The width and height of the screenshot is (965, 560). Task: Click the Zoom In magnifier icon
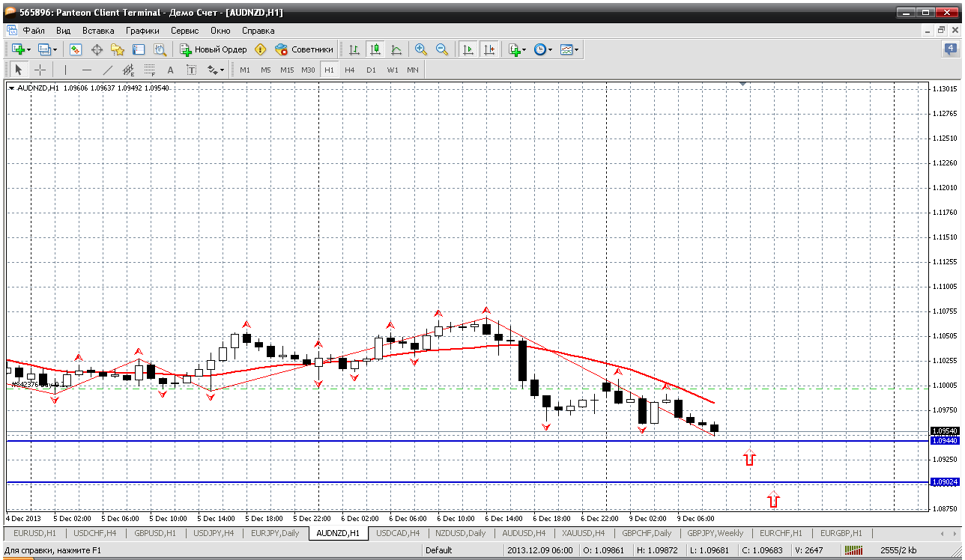421,49
